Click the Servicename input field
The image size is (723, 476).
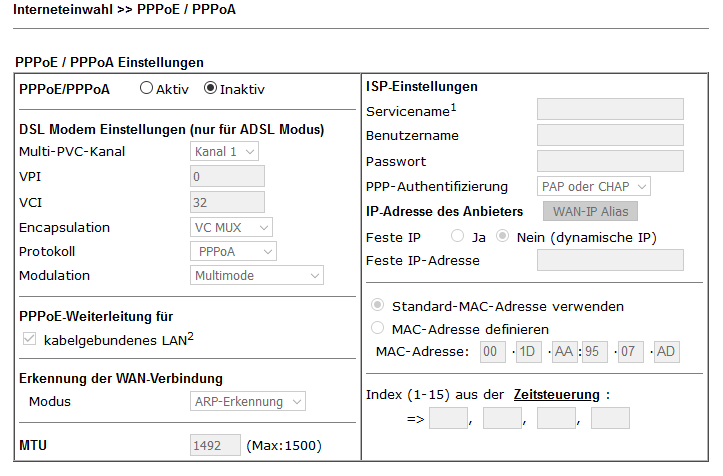pyautogui.click(x=610, y=109)
